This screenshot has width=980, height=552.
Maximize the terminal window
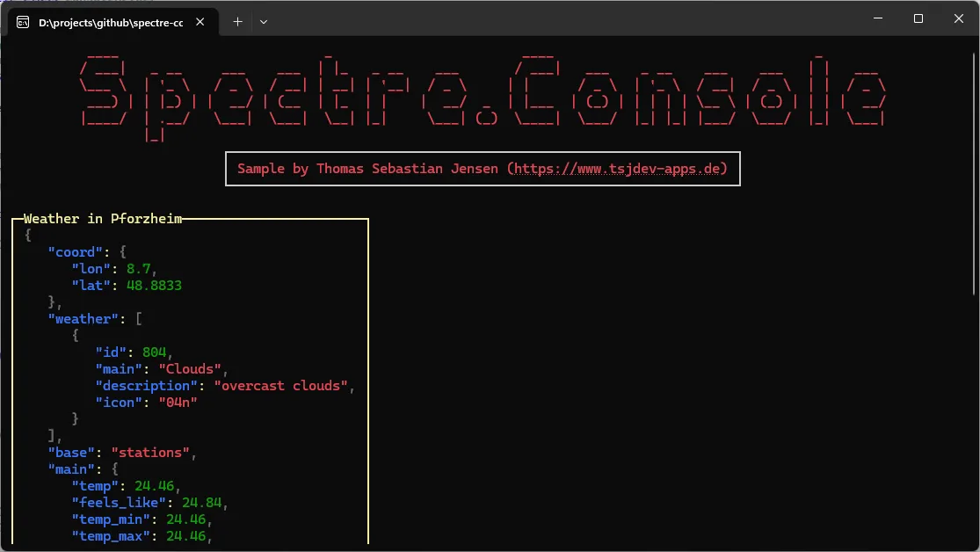point(918,18)
